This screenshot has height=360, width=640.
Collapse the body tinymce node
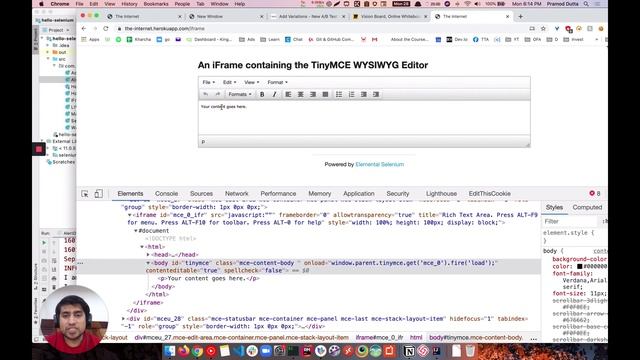[148, 263]
